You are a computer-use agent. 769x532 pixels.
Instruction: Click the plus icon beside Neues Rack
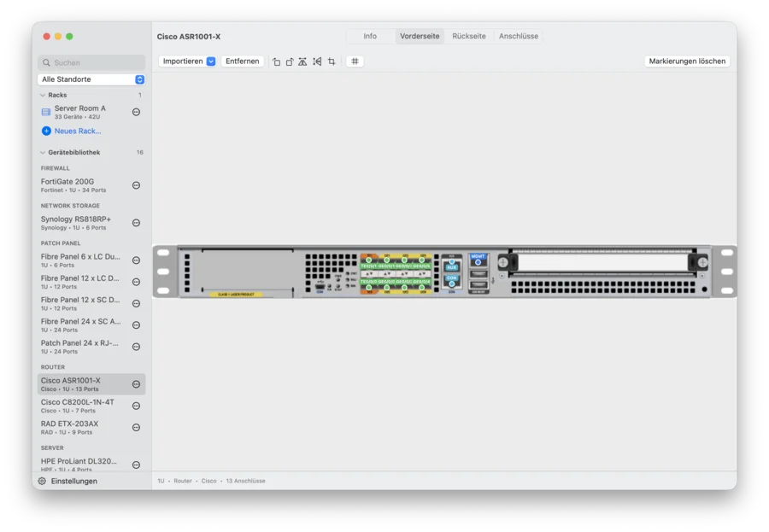pyautogui.click(x=46, y=131)
